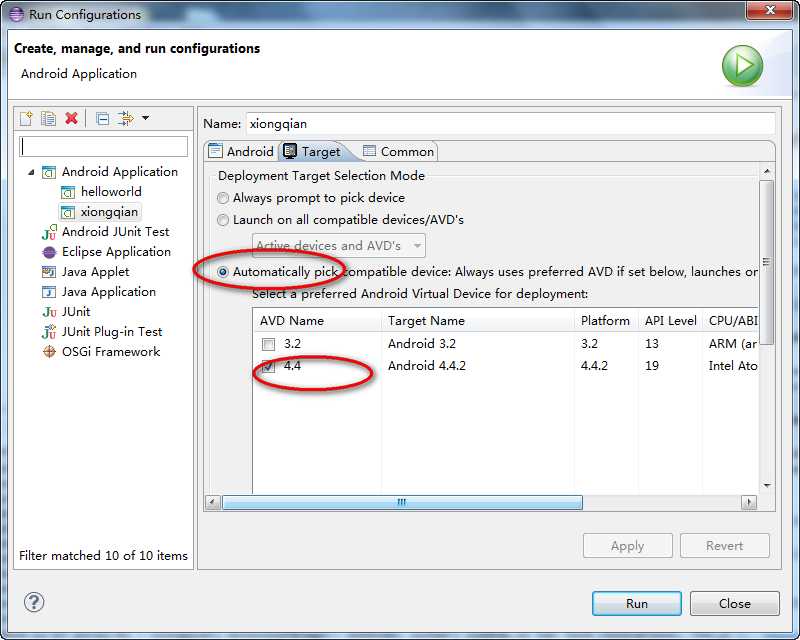Select the JUnit entry
Screen dimensions: 800x640
(x=76, y=311)
